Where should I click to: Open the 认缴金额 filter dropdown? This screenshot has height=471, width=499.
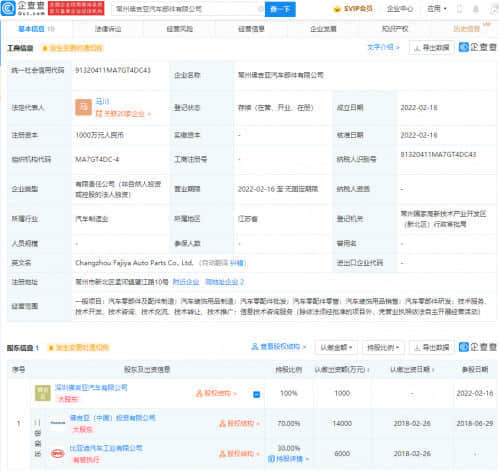pyautogui.click(x=336, y=348)
